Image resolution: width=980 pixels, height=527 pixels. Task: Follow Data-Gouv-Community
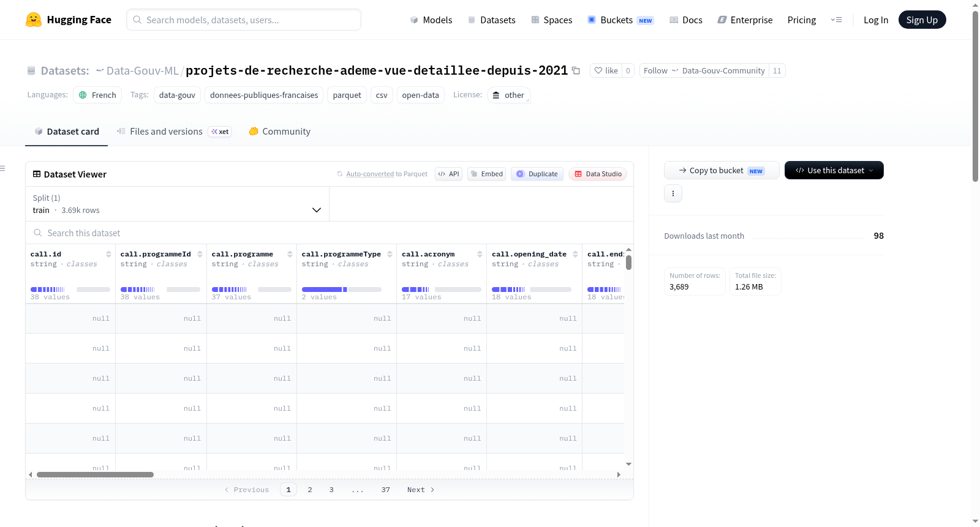[x=704, y=70]
